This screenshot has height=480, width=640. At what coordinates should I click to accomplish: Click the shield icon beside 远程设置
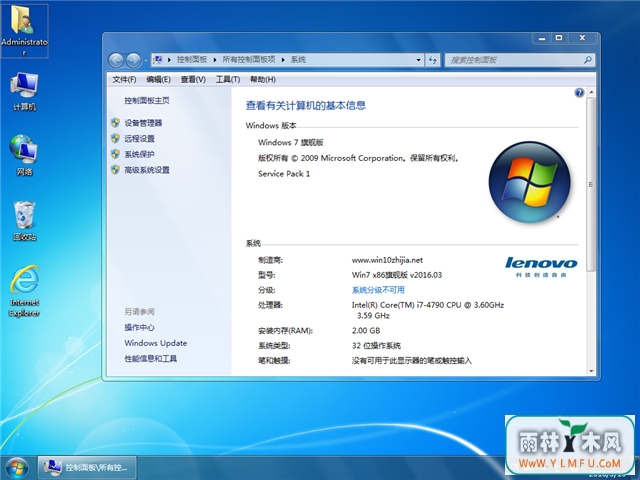coord(116,138)
